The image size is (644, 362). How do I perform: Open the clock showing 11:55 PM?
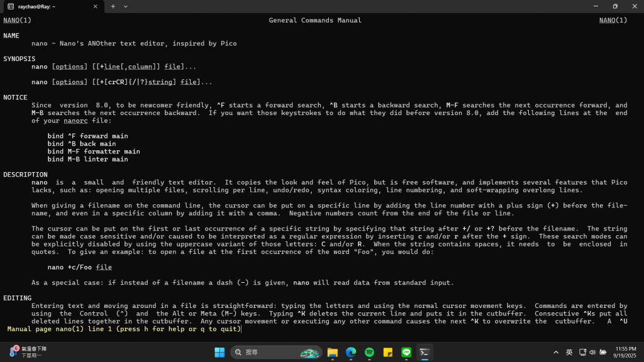[x=625, y=352]
